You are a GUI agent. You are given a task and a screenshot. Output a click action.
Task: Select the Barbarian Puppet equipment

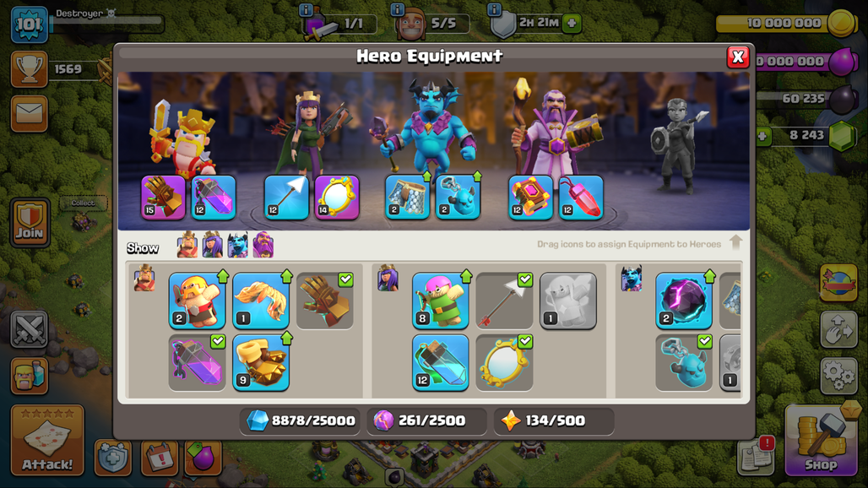pos(197,301)
